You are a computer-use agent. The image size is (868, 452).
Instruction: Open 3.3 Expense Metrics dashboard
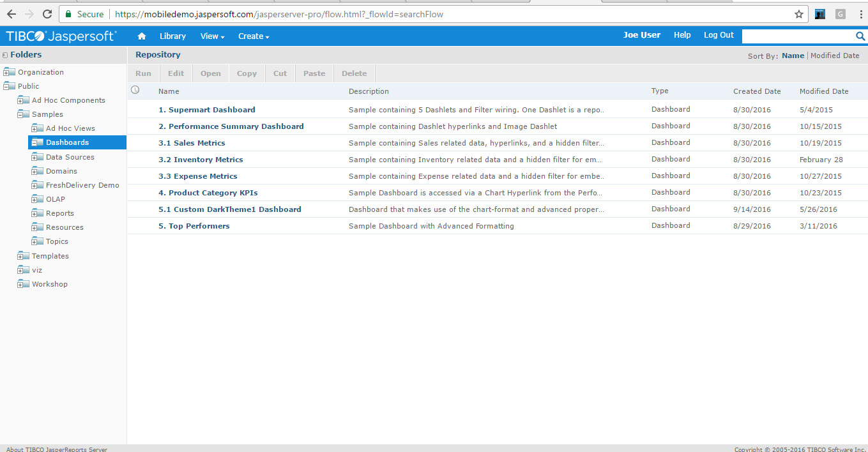click(198, 176)
